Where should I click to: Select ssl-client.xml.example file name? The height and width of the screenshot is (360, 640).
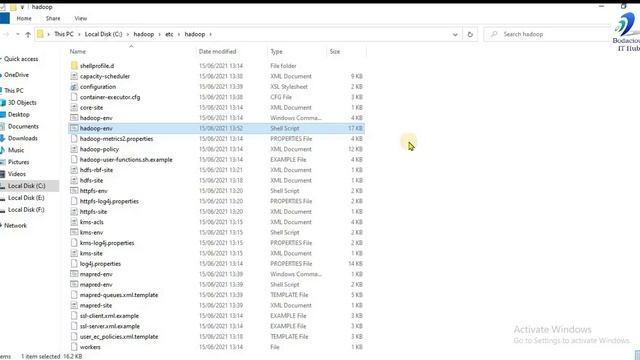(109, 316)
